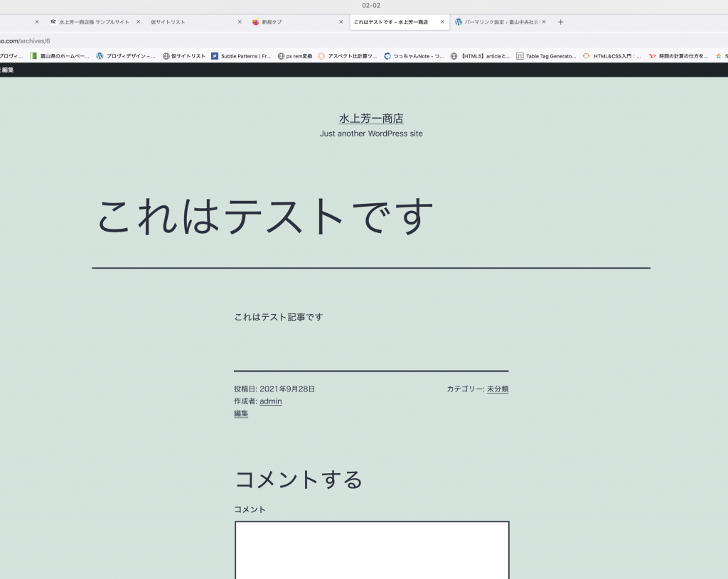The height and width of the screenshot is (579, 728).
Task: Open the つっちゃんNote bookmark
Action: pos(414,56)
